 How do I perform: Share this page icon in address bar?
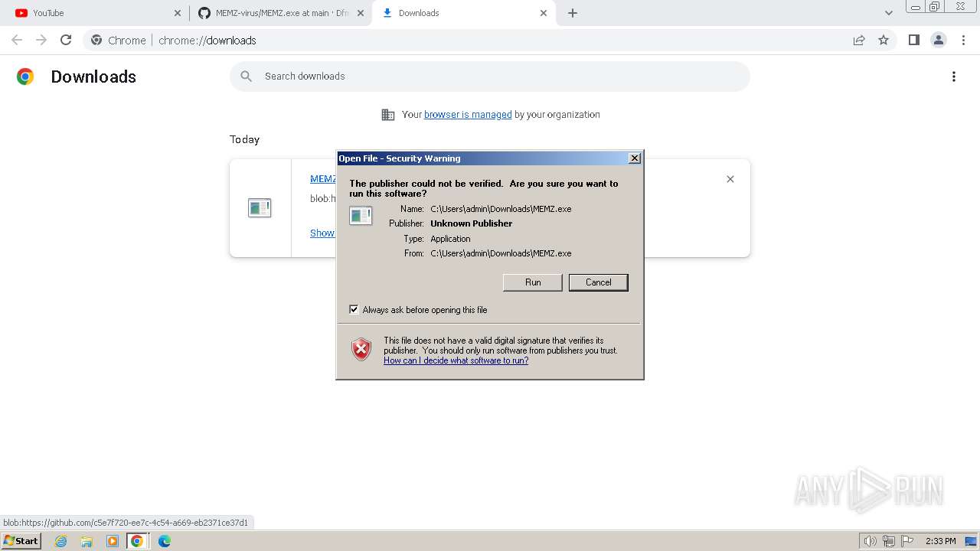(859, 40)
